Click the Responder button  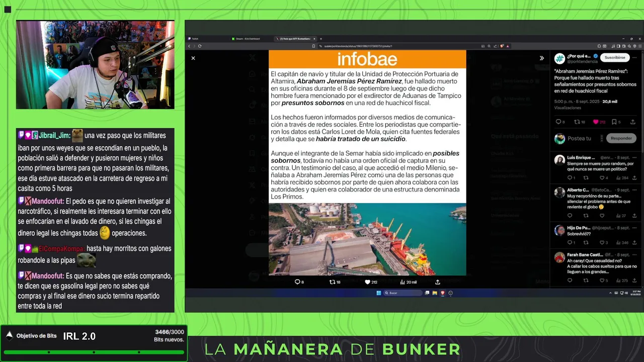coord(621,138)
